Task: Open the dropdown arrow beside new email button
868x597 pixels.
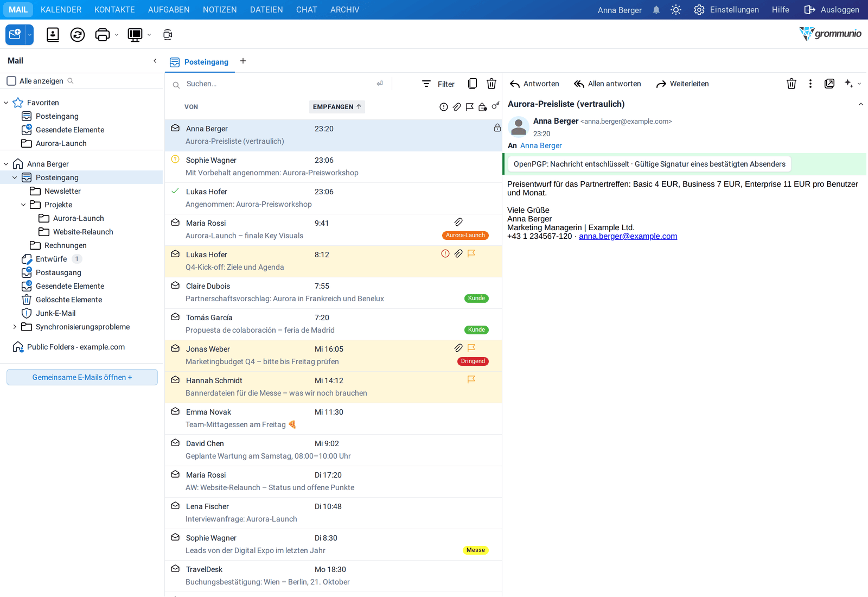Action: coord(30,35)
